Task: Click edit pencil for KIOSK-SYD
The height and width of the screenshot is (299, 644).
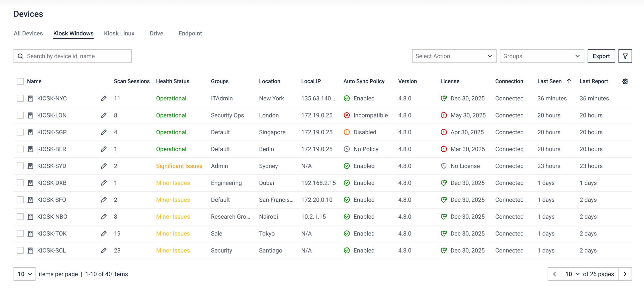Action: pos(104,166)
